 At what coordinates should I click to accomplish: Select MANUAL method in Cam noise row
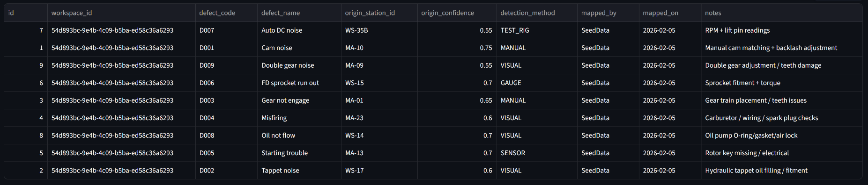coord(537,48)
